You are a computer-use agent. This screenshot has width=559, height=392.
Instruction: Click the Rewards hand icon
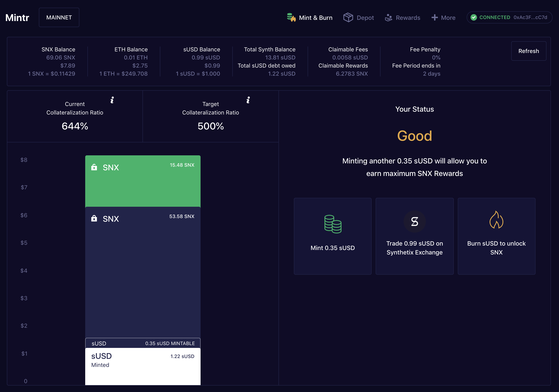pos(388,18)
